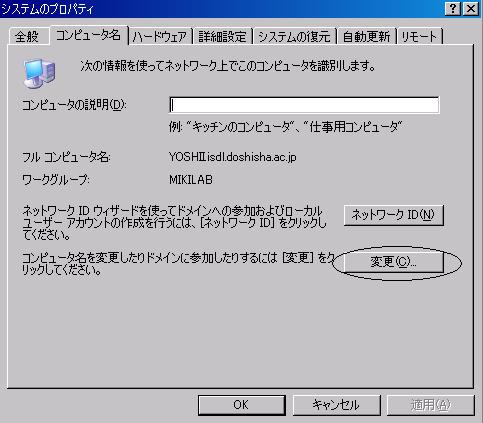This screenshot has height=423, width=483.
Task: Click the ネットワーク ID(N) button
Action: (394, 215)
